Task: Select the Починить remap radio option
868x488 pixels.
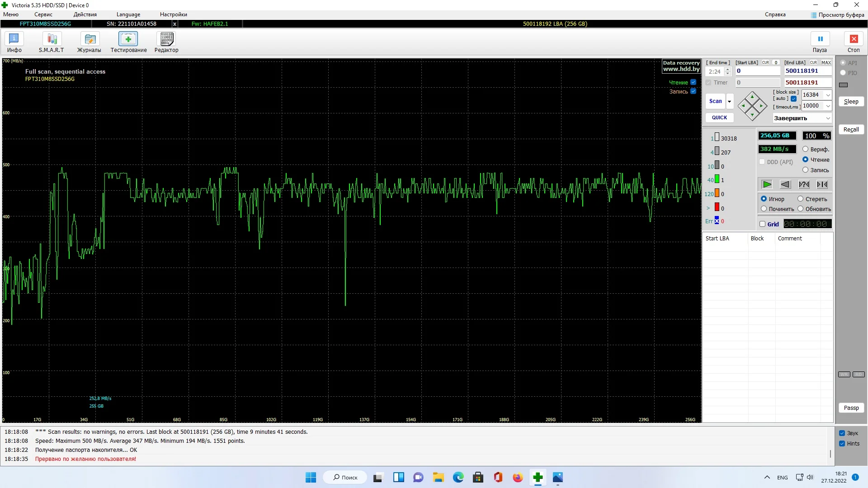Action: pos(764,209)
